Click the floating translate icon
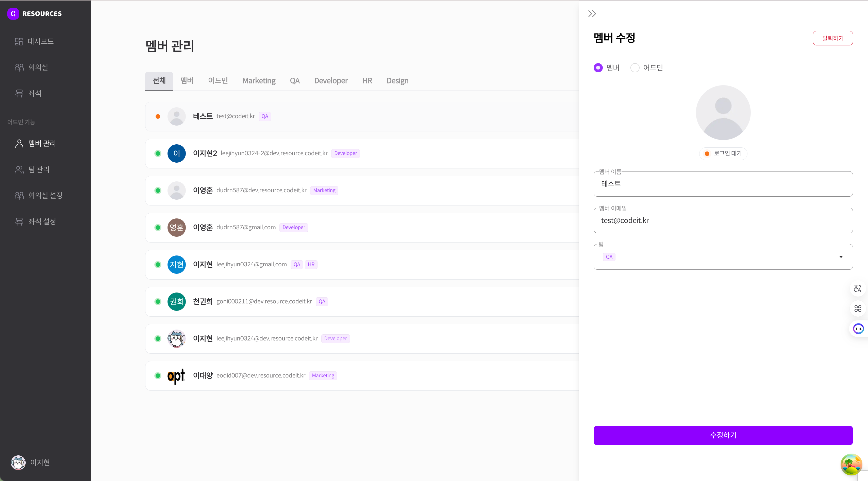Screen dimensions: 868x481 (x=858, y=288)
